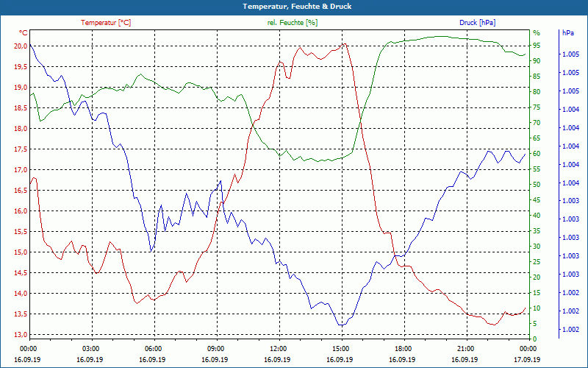This screenshot has height=368, width=588.
Task: Click the '20' humidity axis value
Action: coord(537,277)
